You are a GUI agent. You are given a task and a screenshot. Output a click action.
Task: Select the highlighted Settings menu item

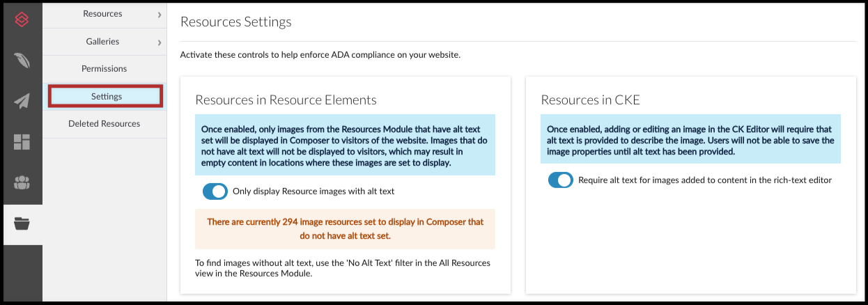point(106,96)
